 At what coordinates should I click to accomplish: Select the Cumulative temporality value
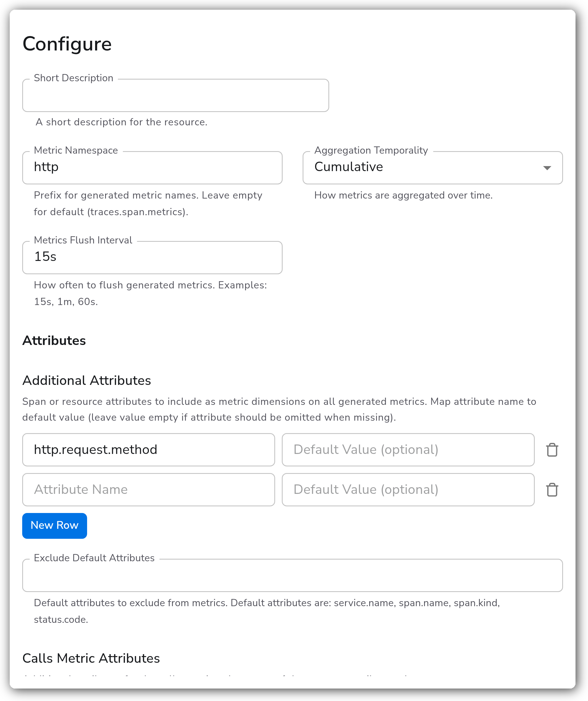(349, 167)
